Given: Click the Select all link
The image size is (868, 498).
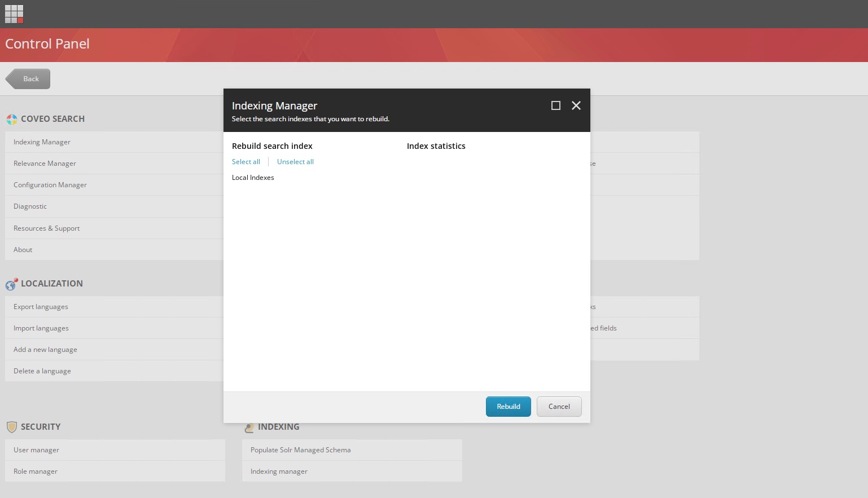Looking at the screenshot, I should pyautogui.click(x=246, y=162).
